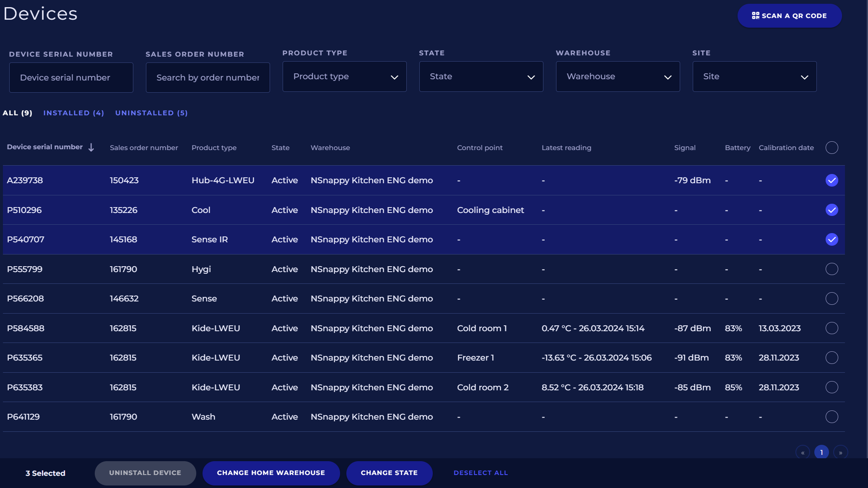This screenshot has height=488, width=868.
Task: Toggle the select-all circle in table header
Action: point(832,148)
